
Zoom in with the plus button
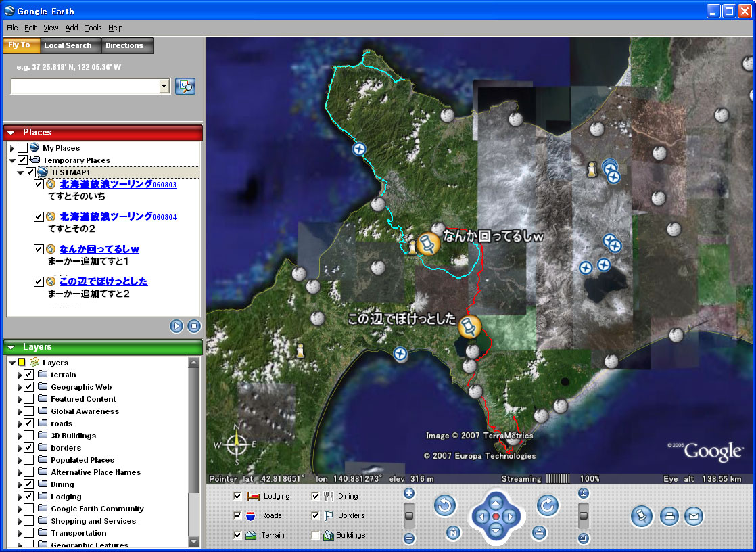(x=409, y=493)
